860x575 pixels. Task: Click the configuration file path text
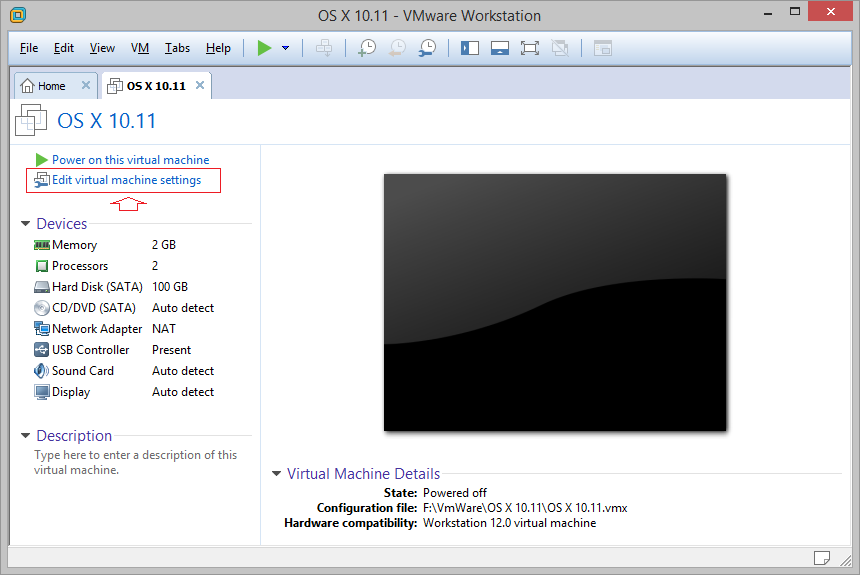pos(525,508)
